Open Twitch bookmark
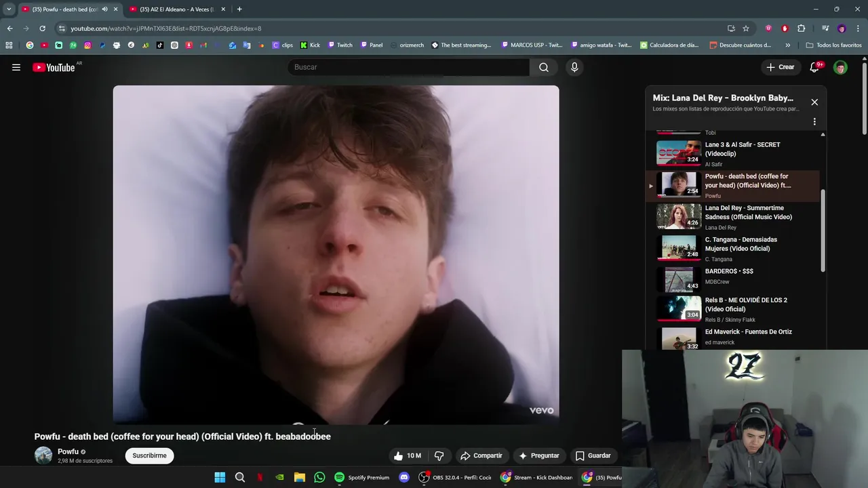Viewport: 868px width, 488px height. click(x=340, y=45)
